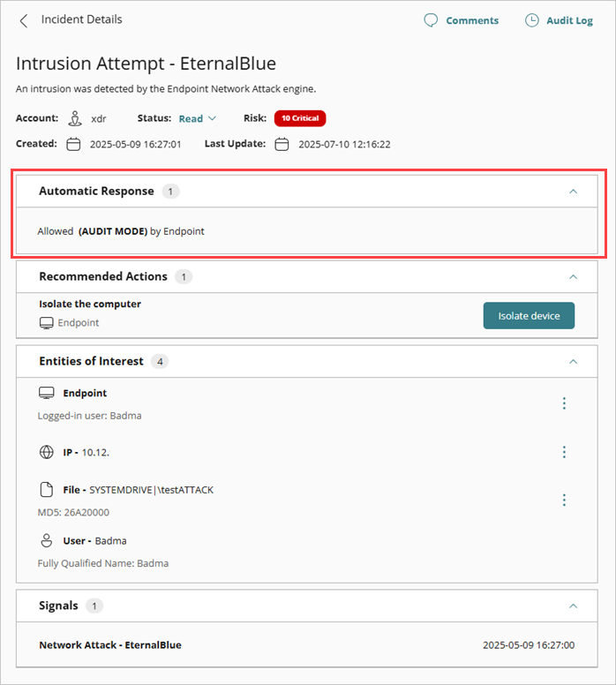616x685 pixels.
Task: Select the Network Attack - EternalBlue signal
Action: (x=110, y=645)
